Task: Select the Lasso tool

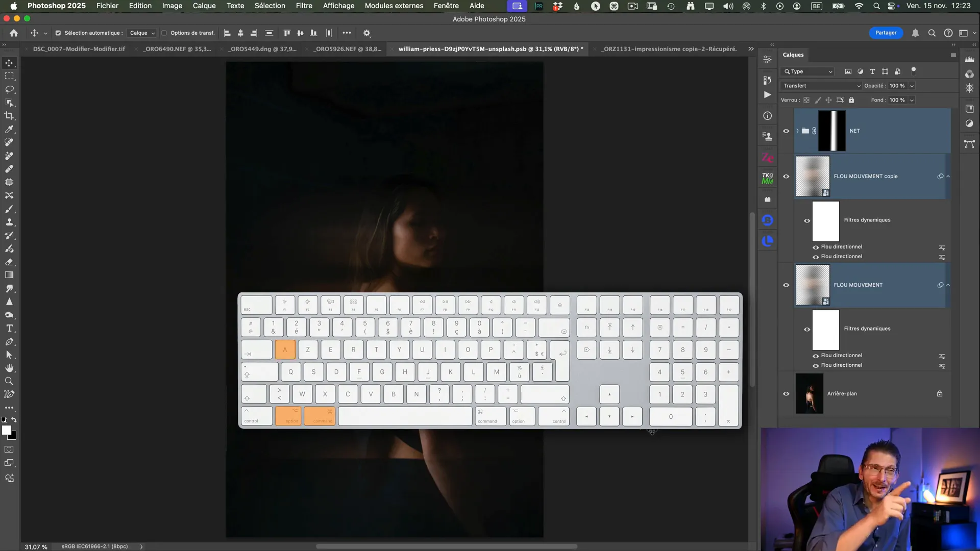Action: coord(9,89)
